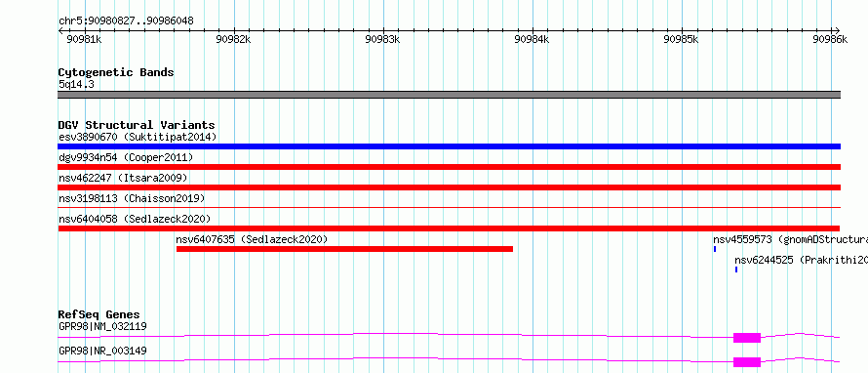
Task: Open the nsv3198113 (Chaisson2019) label
Action: pyautogui.click(x=132, y=198)
